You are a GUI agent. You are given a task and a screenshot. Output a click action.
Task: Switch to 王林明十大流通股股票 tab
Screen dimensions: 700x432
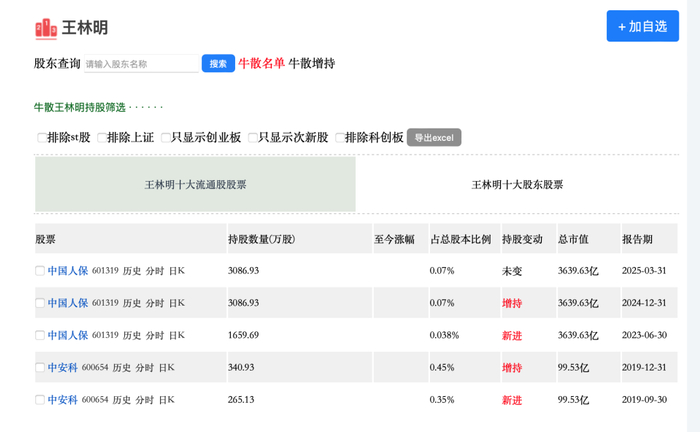pos(195,185)
